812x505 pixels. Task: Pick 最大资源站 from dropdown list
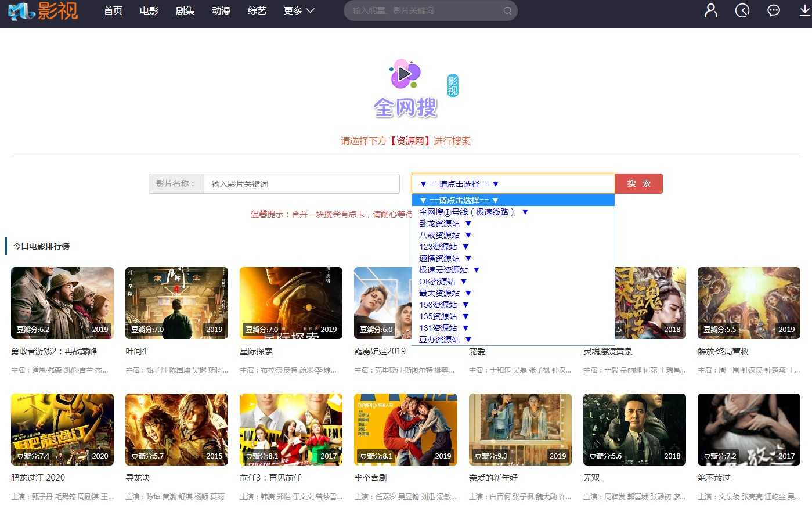click(513, 293)
